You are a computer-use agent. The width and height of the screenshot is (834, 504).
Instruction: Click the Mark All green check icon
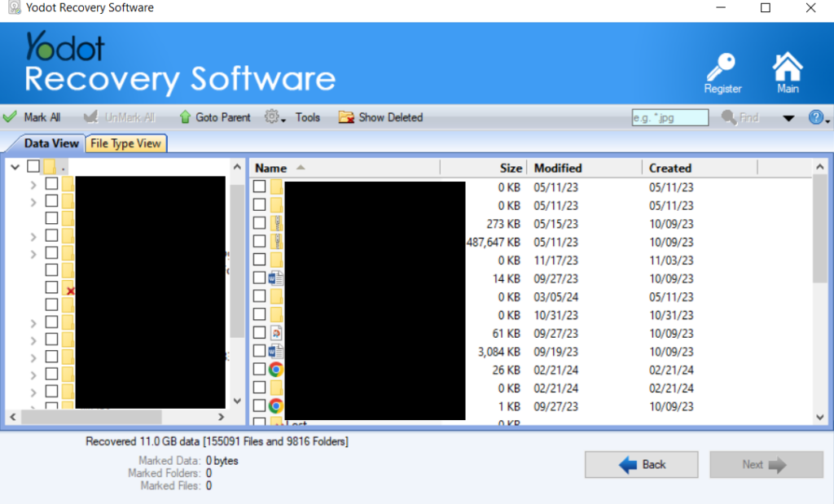click(x=11, y=116)
